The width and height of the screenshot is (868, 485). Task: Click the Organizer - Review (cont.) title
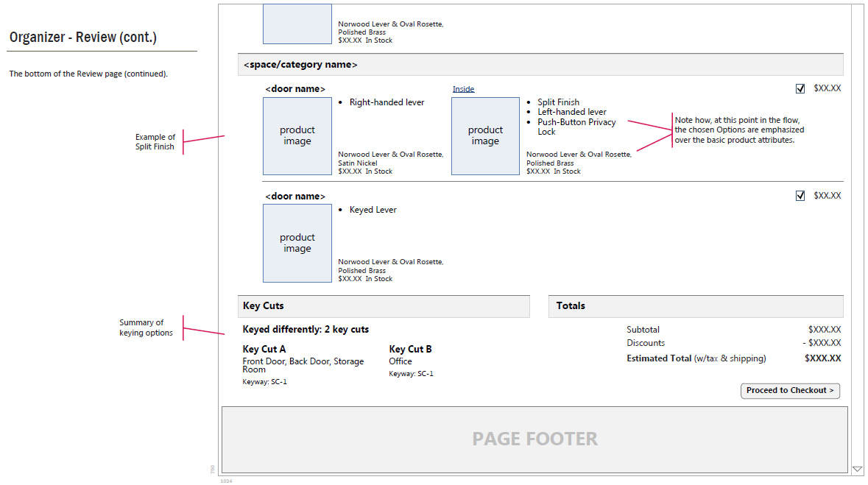point(83,38)
